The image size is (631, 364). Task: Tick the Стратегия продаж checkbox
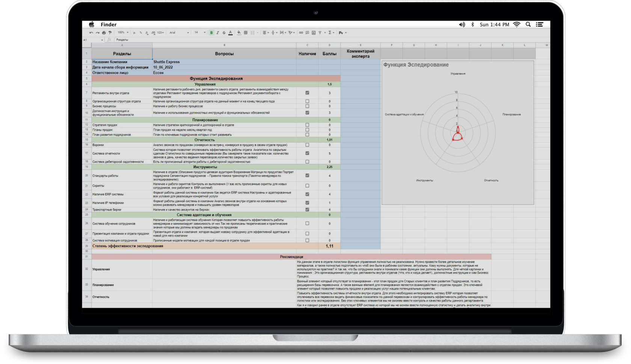tap(307, 125)
